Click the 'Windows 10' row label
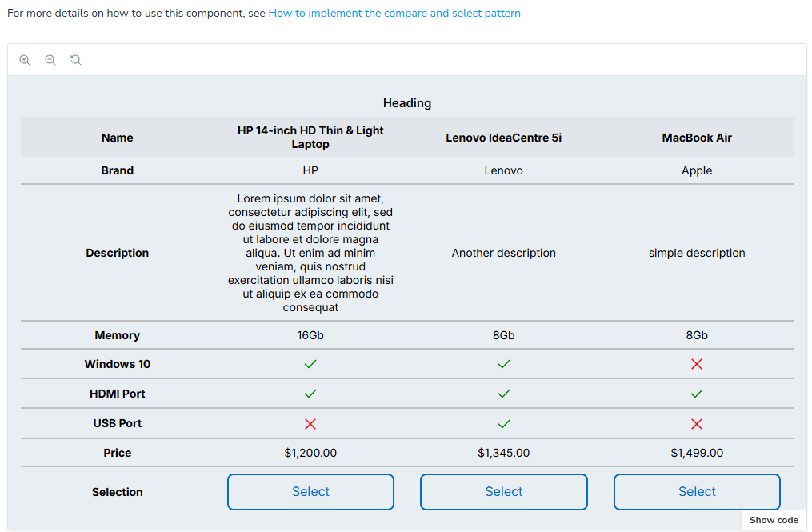The height and width of the screenshot is (532, 812). click(x=117, y=364)
